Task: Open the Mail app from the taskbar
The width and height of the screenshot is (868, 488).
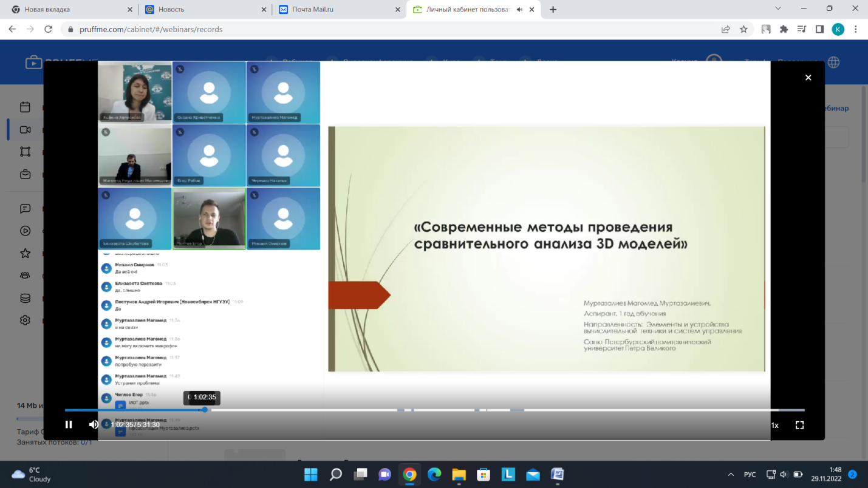Action: [x=533, y=474]
